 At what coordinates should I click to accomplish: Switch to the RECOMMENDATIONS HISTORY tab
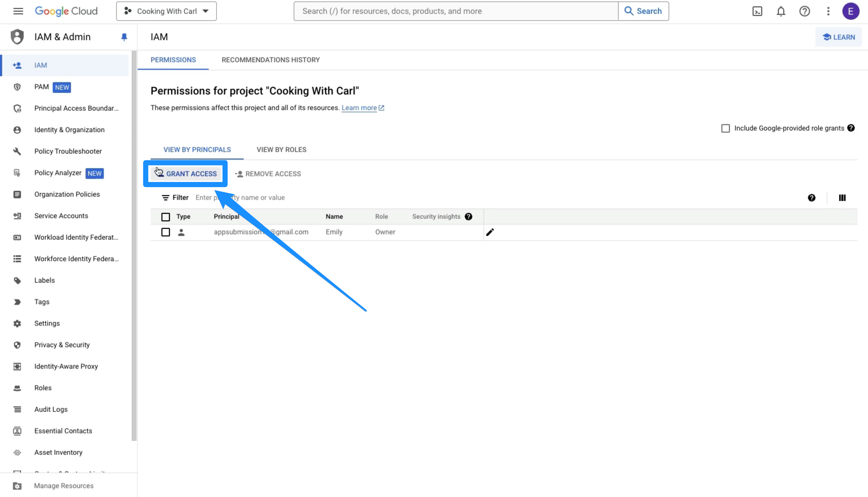(x=270, y=60)
